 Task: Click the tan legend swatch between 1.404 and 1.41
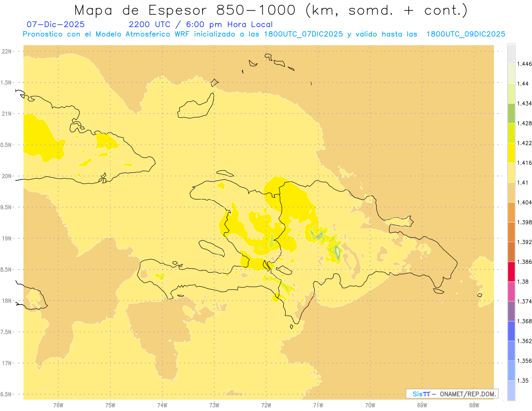(x=511, y=192)
